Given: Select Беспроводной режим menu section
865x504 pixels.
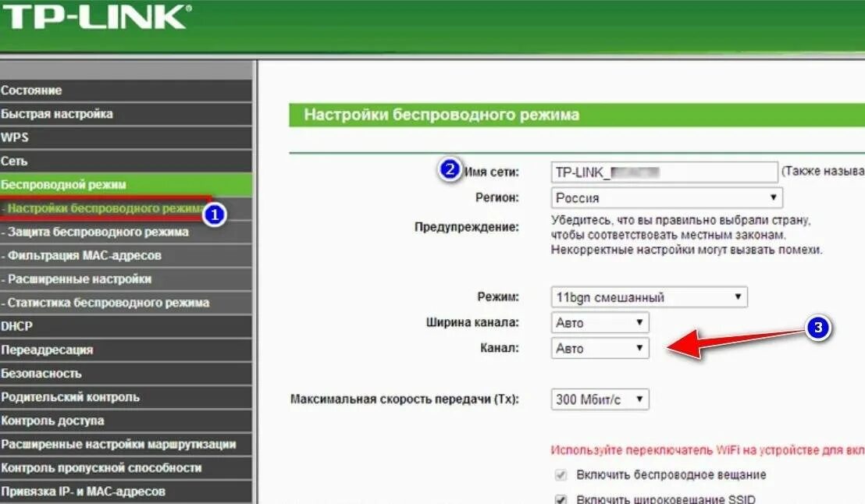Looking at the screenshot, I should [126, 185].
